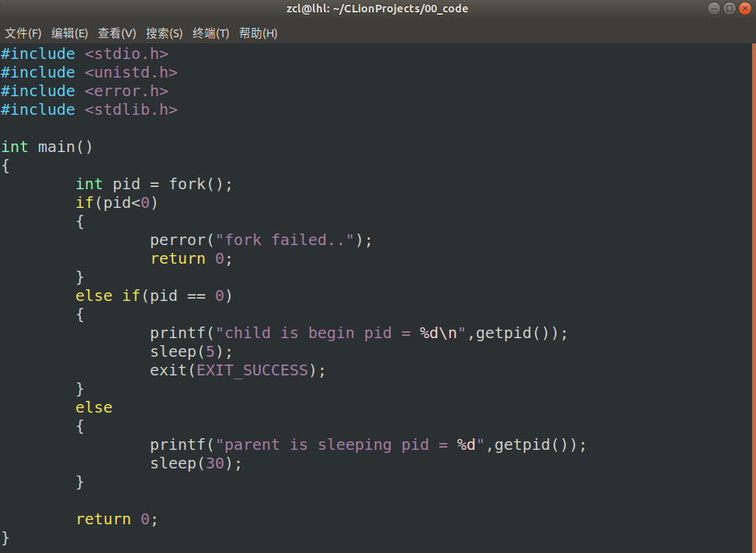Open the 搜索(S) menu
This screenshot has height=553, width=756.
(x=164, y=33)
